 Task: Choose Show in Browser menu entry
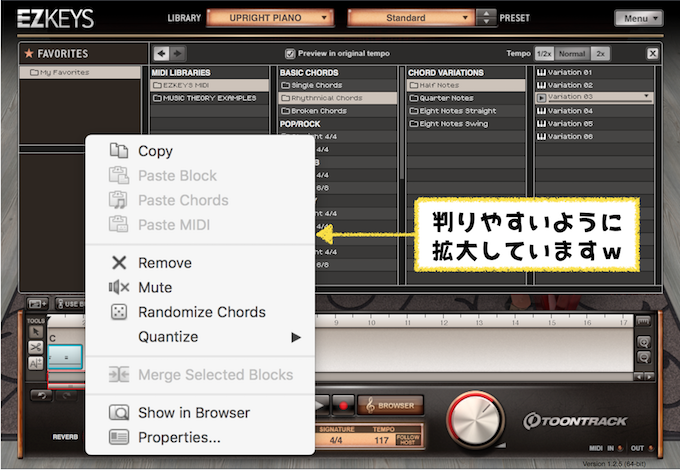click(x=194, y=413)
